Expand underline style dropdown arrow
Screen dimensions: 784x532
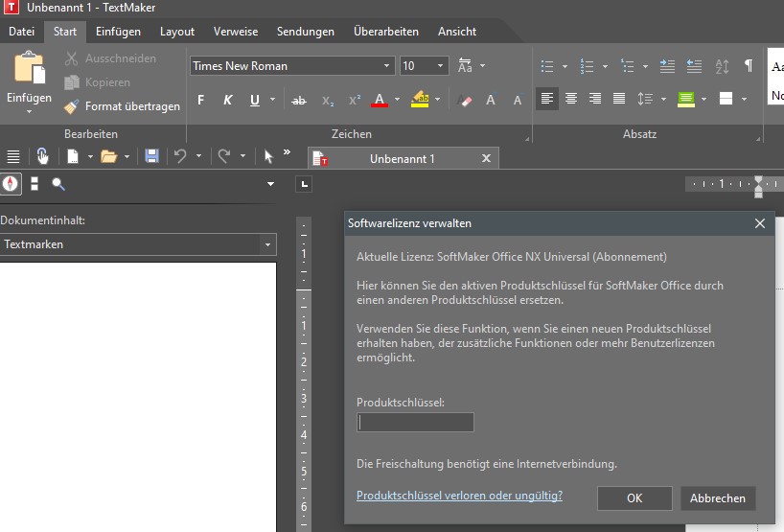(x=272, y=100)
